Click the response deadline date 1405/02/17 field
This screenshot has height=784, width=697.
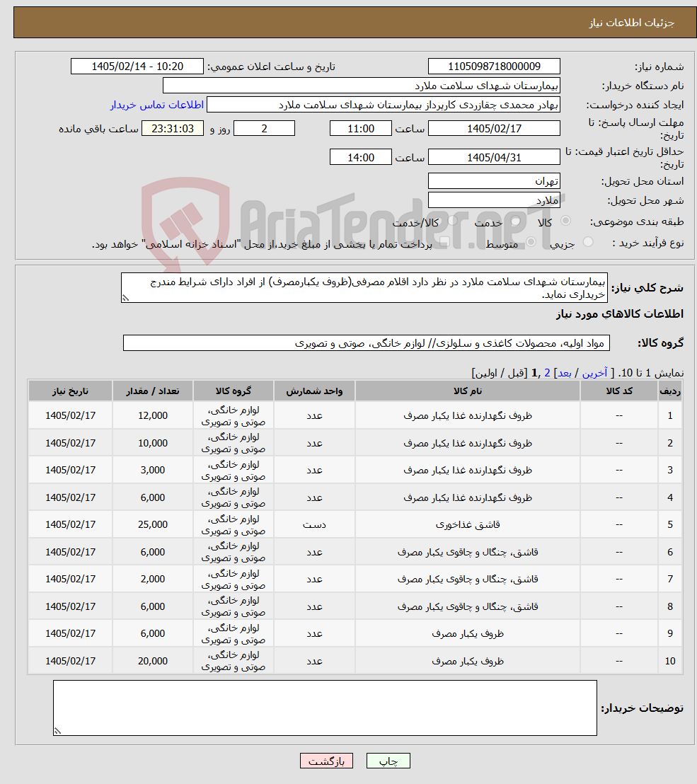(494, 129)
